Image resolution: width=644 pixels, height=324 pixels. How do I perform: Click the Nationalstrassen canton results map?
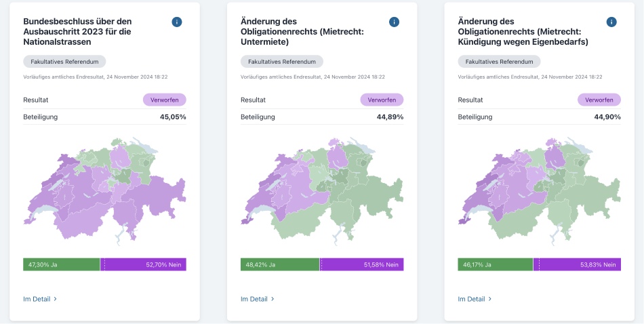click(105, 190)
